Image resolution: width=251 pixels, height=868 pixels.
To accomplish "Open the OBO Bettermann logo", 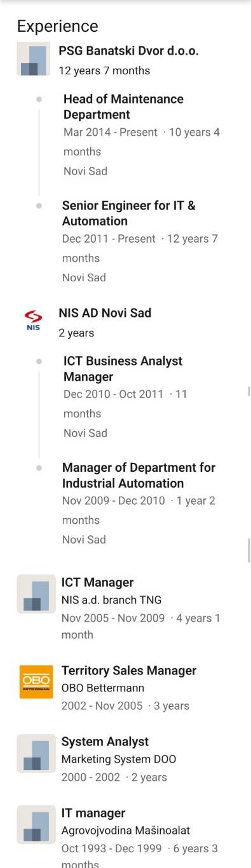I will [x=36, y=681].
